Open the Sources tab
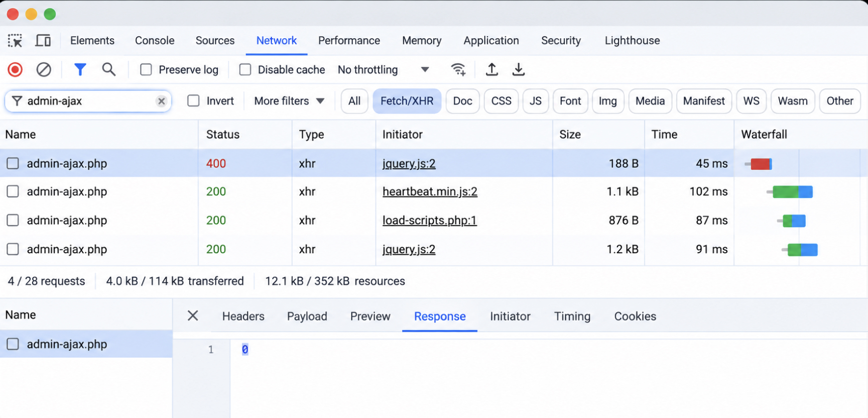 [215, 41]
